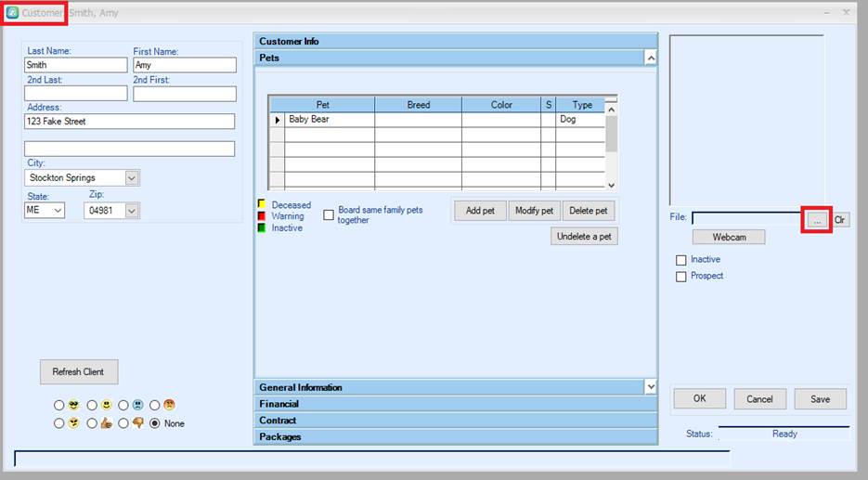
Task: Check the Inactive customer checkbox
Action: 681,260
